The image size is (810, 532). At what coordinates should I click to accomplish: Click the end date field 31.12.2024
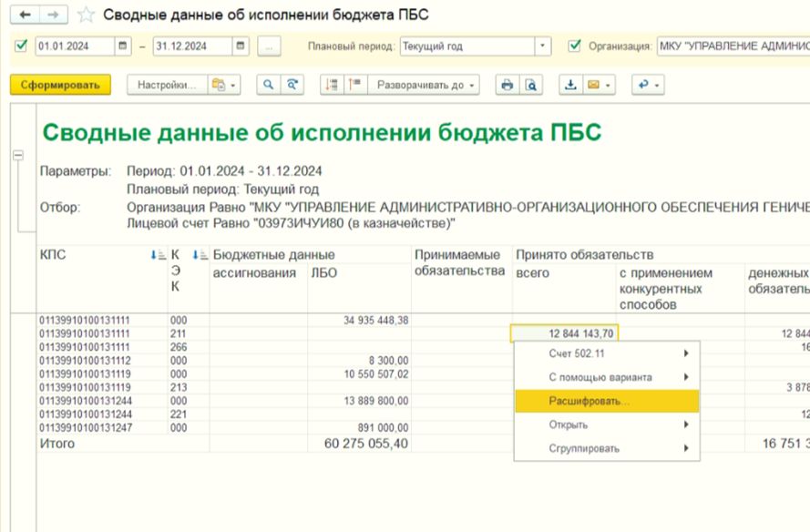pos(192,46)
